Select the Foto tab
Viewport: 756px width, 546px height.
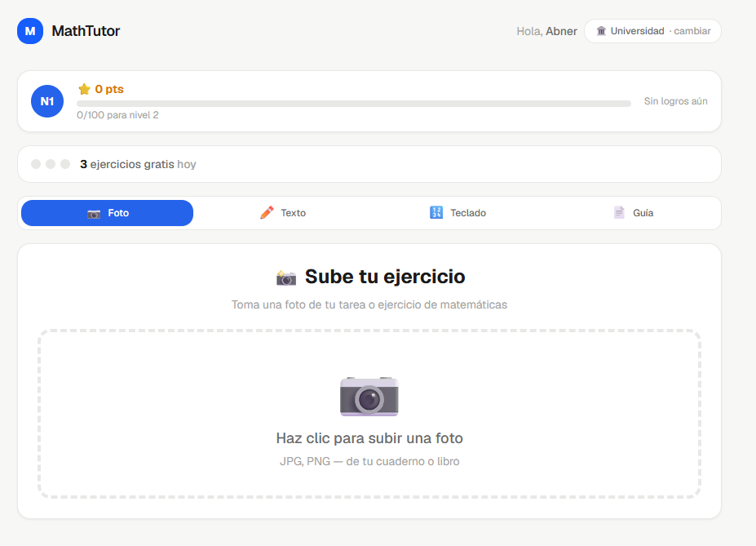pos(107,213)
